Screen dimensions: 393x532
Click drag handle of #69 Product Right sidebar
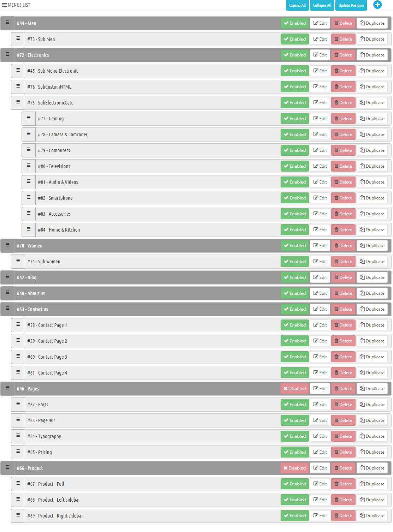[x=18, y=515]
